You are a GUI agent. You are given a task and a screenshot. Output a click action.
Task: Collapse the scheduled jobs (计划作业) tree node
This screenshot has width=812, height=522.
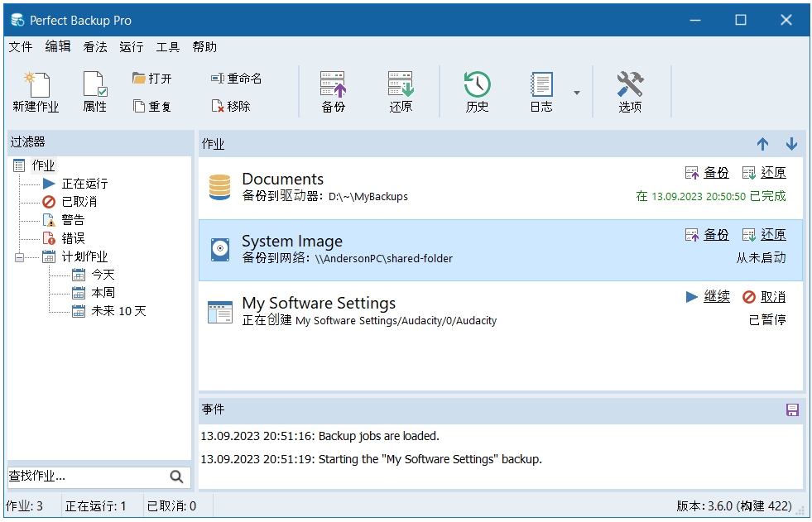pos(20,257)
